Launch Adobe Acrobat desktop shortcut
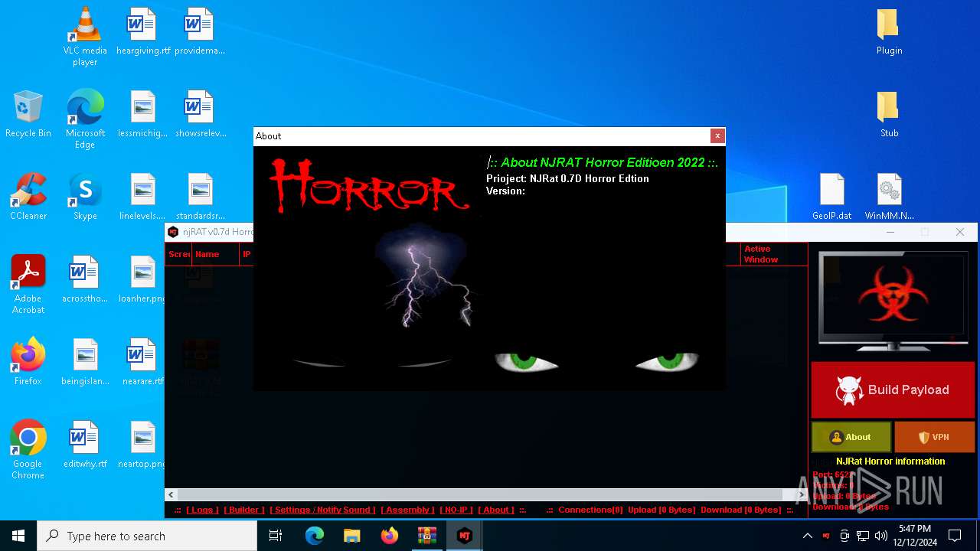 pyautogui.click(x=28, y=285)
